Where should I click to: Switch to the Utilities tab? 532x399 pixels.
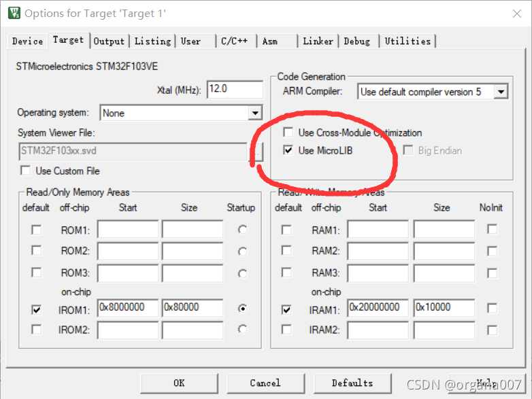(x=408, y=41)
